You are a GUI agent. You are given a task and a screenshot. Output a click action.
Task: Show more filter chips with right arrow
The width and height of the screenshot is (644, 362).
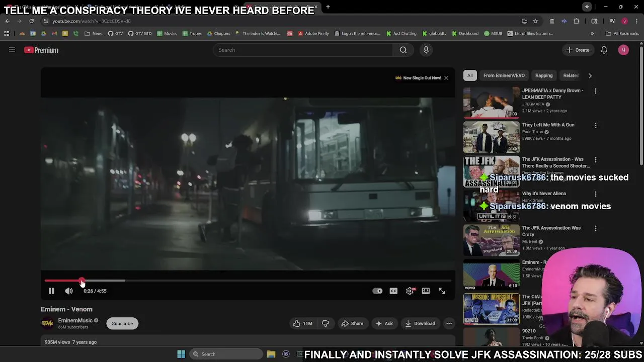[x=590, y=75]
